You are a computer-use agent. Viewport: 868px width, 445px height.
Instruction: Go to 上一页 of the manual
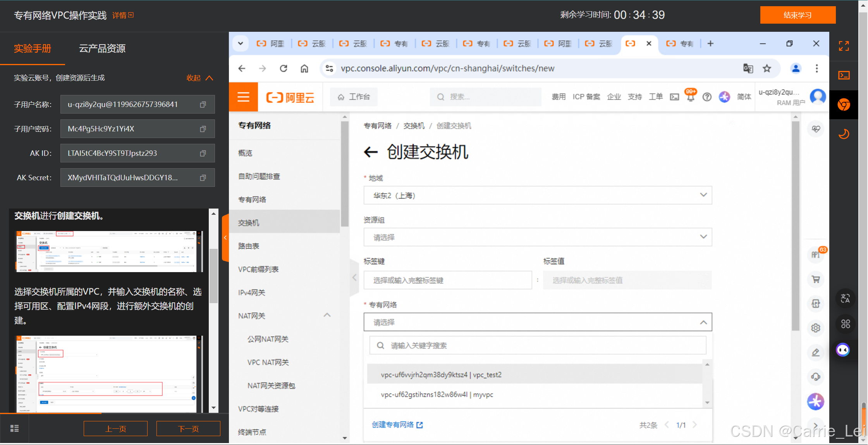pos(115,429)
